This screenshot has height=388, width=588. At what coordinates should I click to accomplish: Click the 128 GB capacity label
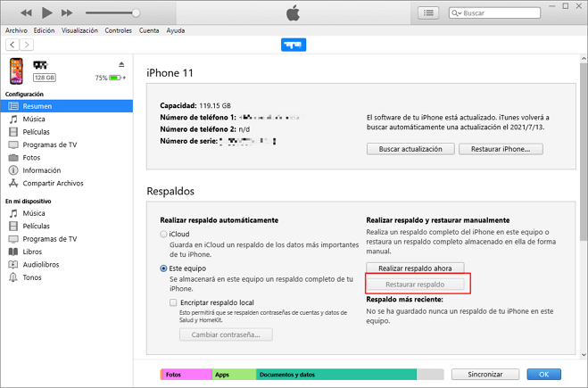(45, 78)
